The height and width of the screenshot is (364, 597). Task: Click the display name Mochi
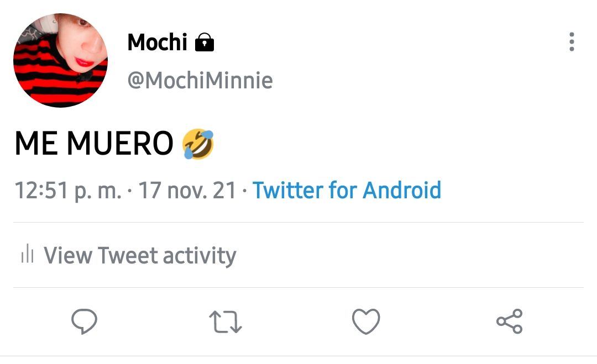point(157,42)
